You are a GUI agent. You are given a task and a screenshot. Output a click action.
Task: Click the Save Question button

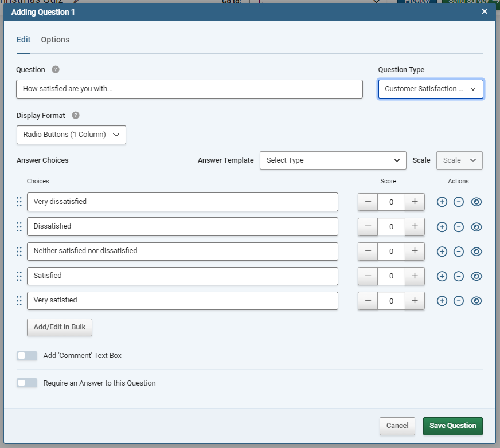[x=453, y=426]
